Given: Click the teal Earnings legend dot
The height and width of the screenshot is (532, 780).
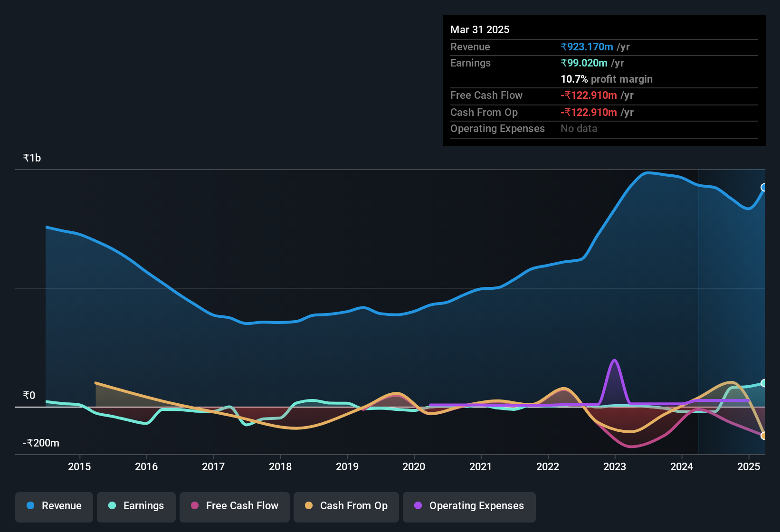Looking at the screenshot, I should (112, 506).
